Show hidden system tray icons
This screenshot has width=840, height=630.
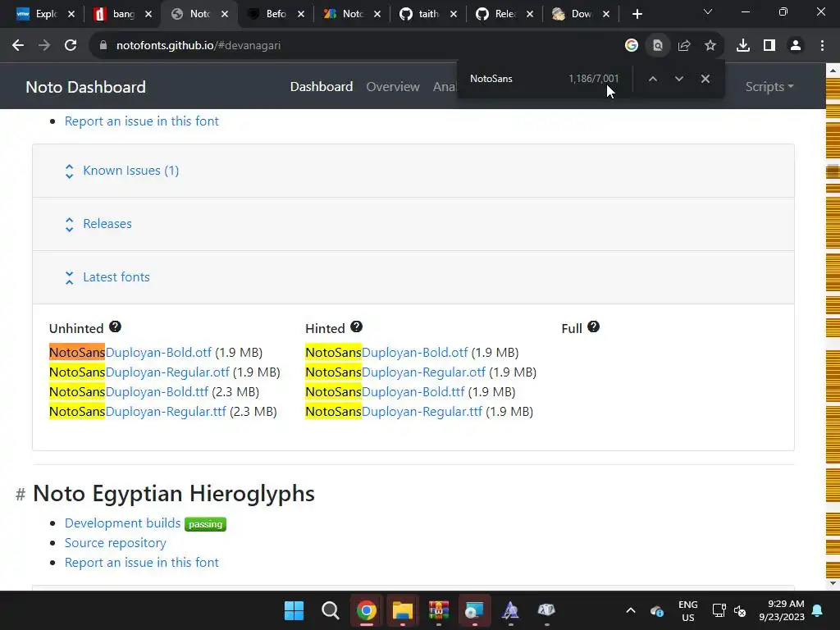click(631, 610)
